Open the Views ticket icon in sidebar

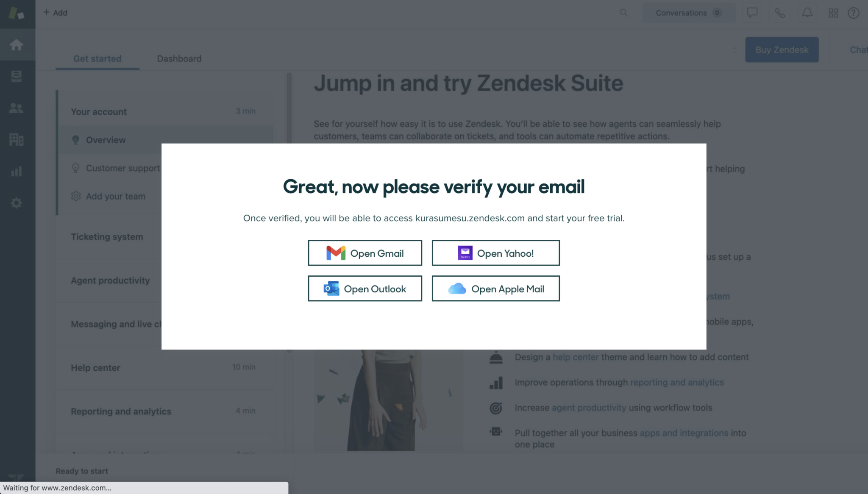tap(17, 77)
